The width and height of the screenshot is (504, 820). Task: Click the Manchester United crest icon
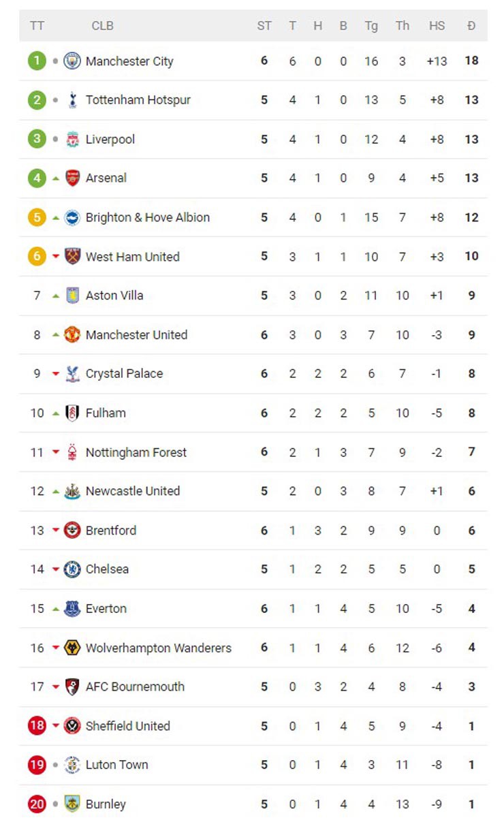(x=72, y=335)
